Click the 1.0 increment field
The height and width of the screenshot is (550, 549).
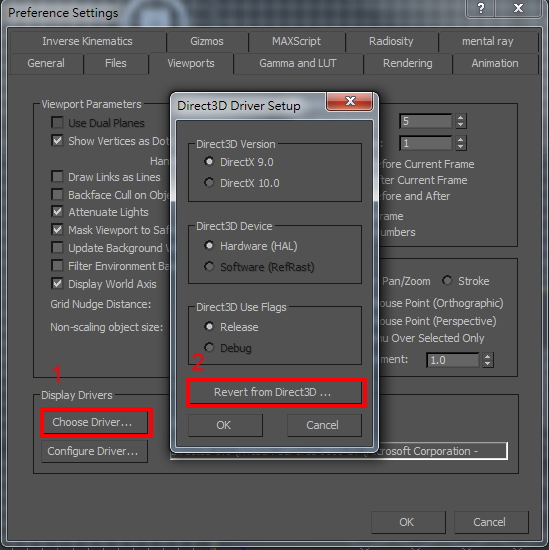[x=453, y=360]
